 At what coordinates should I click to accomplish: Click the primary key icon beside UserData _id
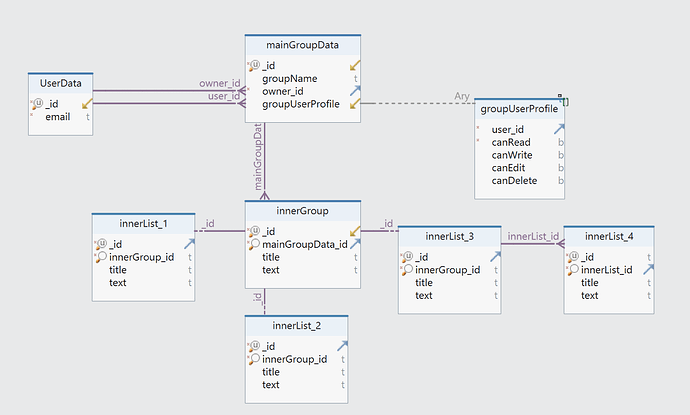point(37,103)
